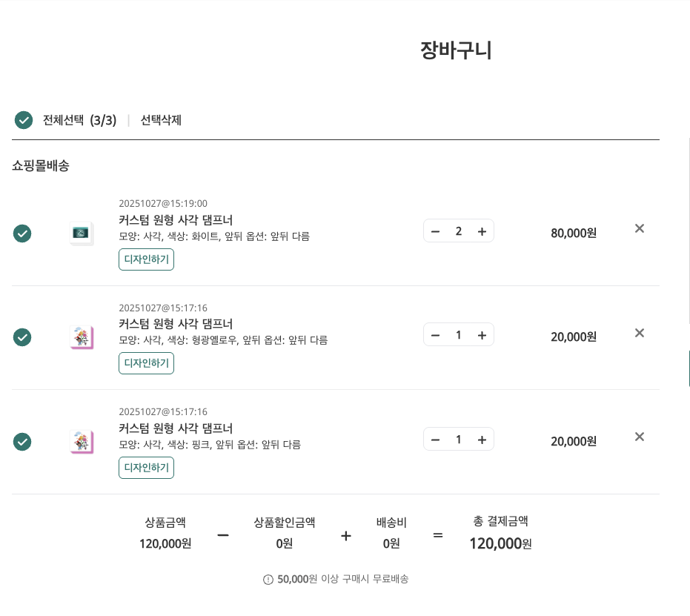Screen dimensions: 690x616
Task: Open 디자인하기 for the 핑크 damper
Action: [x=146, y=468]
